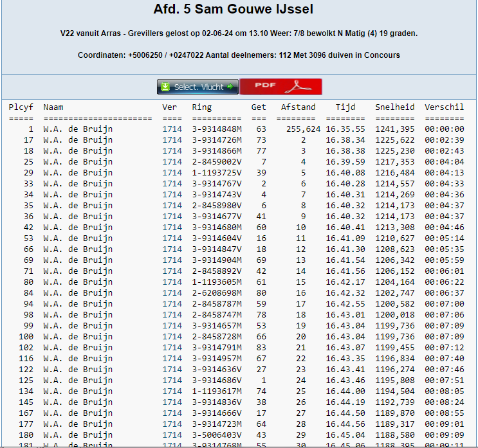
Task: Click 1714 link in place 29 row
Action: click(172, 173)
